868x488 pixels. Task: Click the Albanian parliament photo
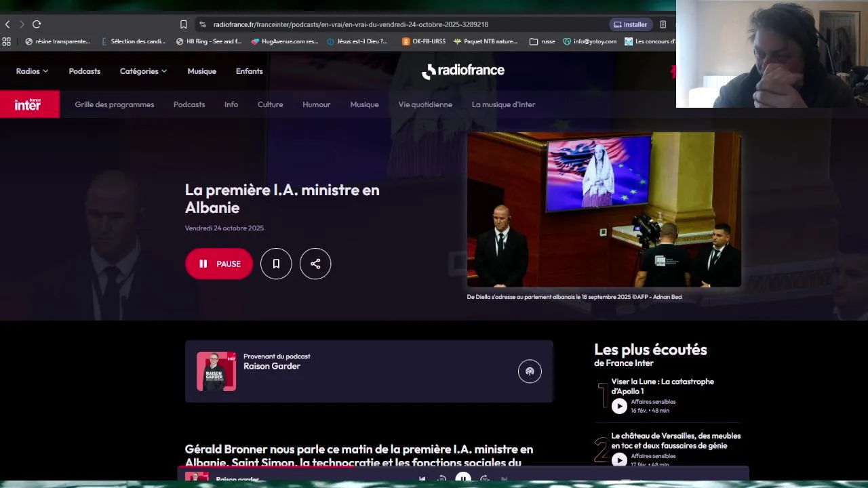pos(604,209)
